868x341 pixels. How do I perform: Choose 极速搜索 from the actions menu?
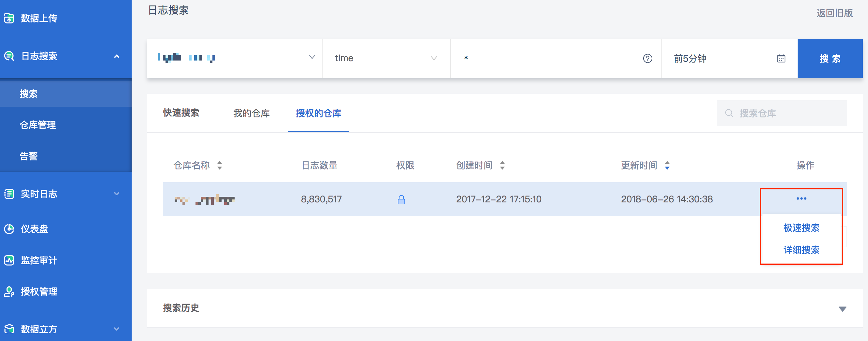coord(801,228)
